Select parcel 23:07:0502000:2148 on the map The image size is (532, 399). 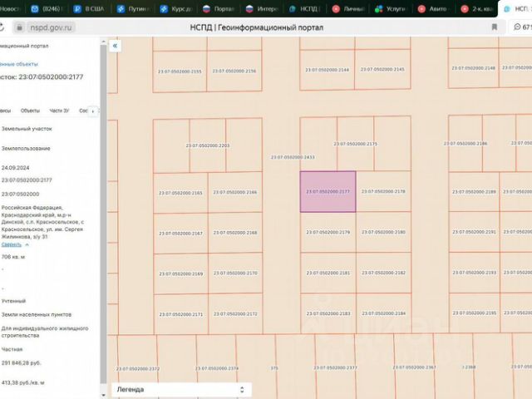473,68
